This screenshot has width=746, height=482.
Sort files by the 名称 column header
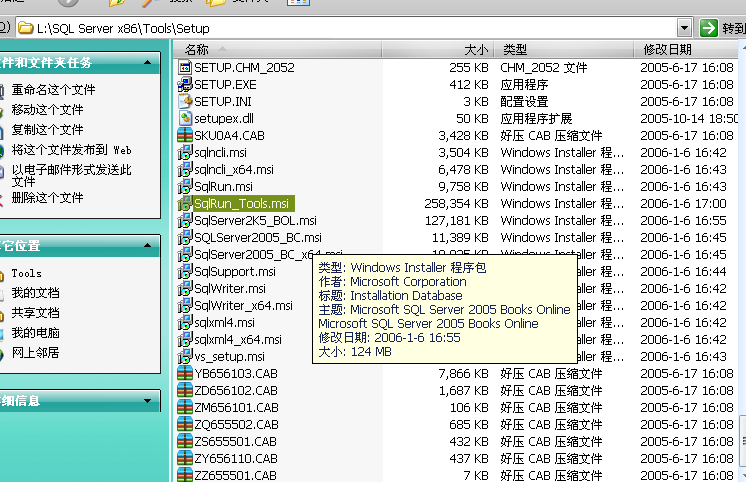click(197, 49)
